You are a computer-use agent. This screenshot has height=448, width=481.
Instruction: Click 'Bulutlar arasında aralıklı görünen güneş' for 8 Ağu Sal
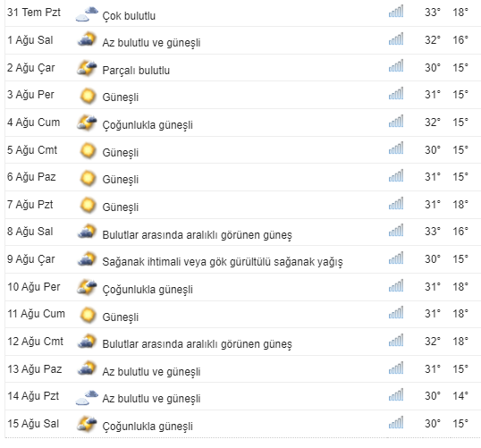197,235
